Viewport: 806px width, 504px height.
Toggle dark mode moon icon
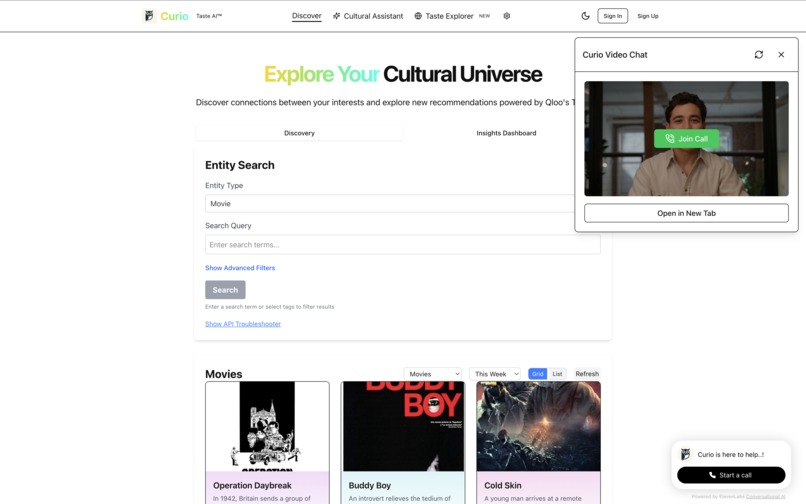click(x=585, y=16)
